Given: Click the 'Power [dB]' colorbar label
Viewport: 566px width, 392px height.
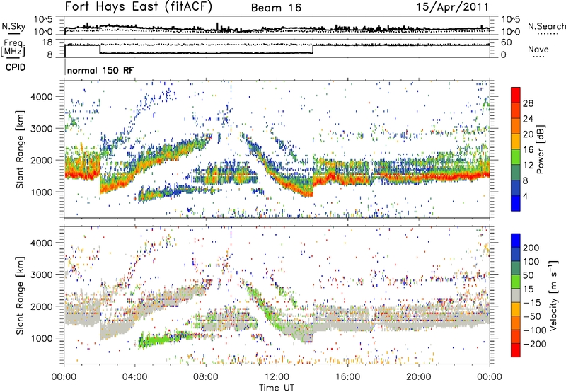Looking at the screenshot, I should [x=541, y=149].
